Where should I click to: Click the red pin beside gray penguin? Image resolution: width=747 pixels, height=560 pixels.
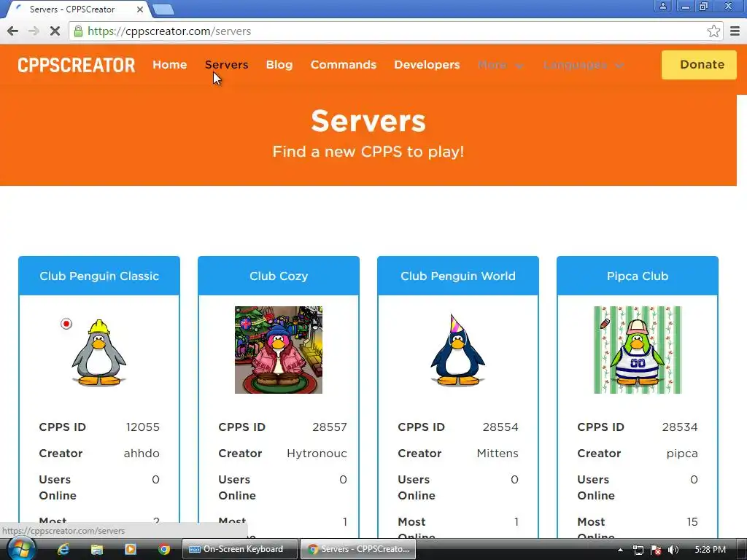point(66,324)
